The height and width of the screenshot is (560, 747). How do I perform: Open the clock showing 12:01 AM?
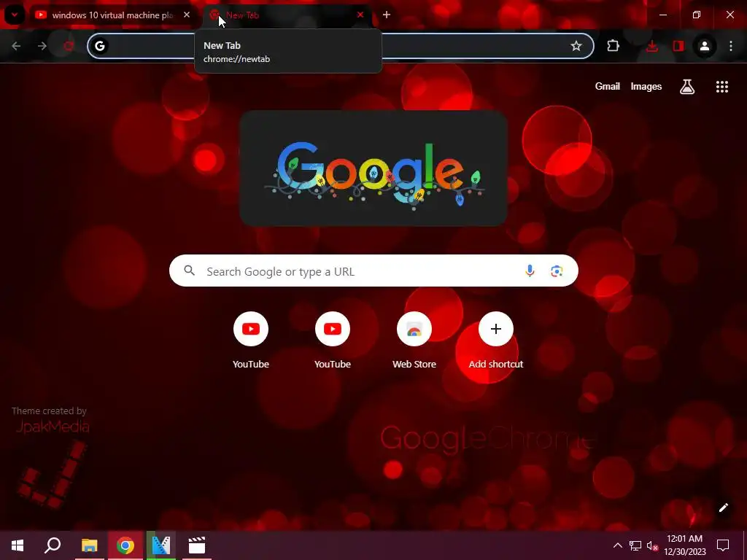[x=684, y=545]
